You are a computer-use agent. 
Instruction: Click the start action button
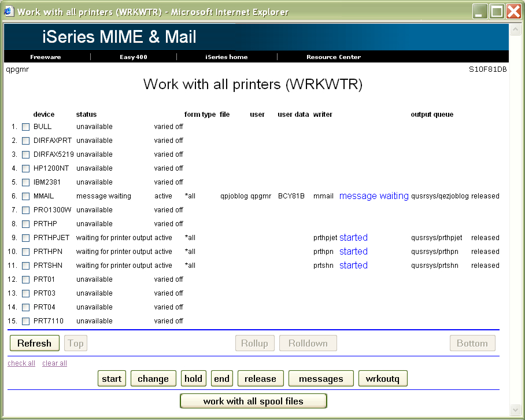[112, 378]
